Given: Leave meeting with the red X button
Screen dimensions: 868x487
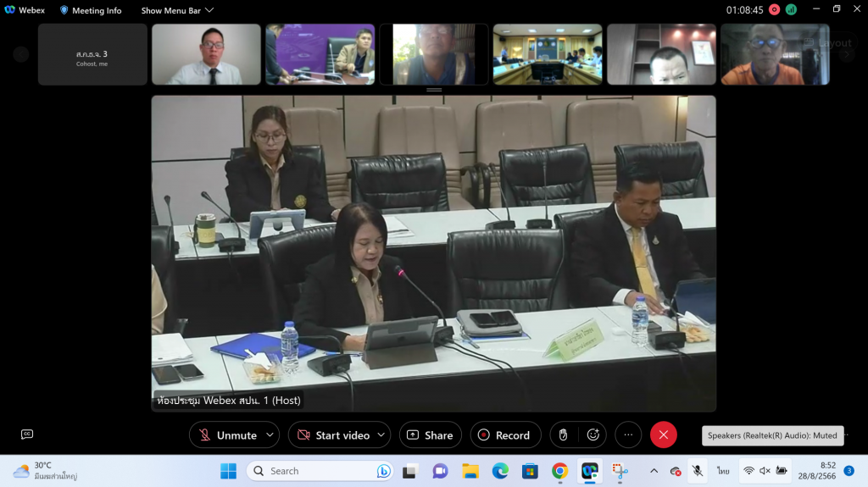Looking at the screenshot, I should coord(663,435).
